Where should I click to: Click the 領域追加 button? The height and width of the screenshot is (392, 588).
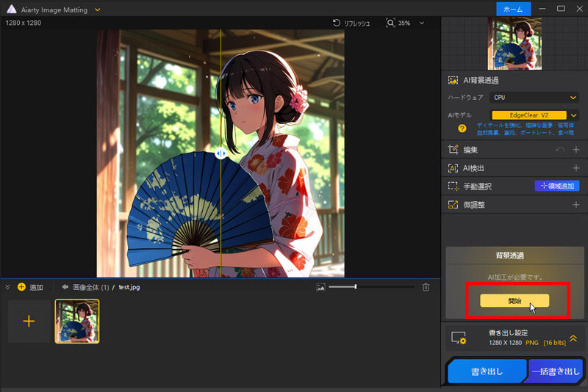pyautogui.click(x=557, y=186)
